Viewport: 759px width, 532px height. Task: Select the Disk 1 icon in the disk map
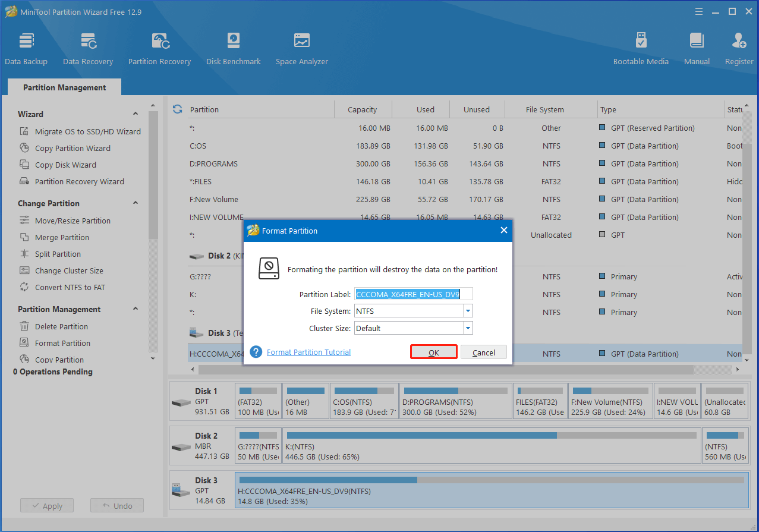pos(181,402)
